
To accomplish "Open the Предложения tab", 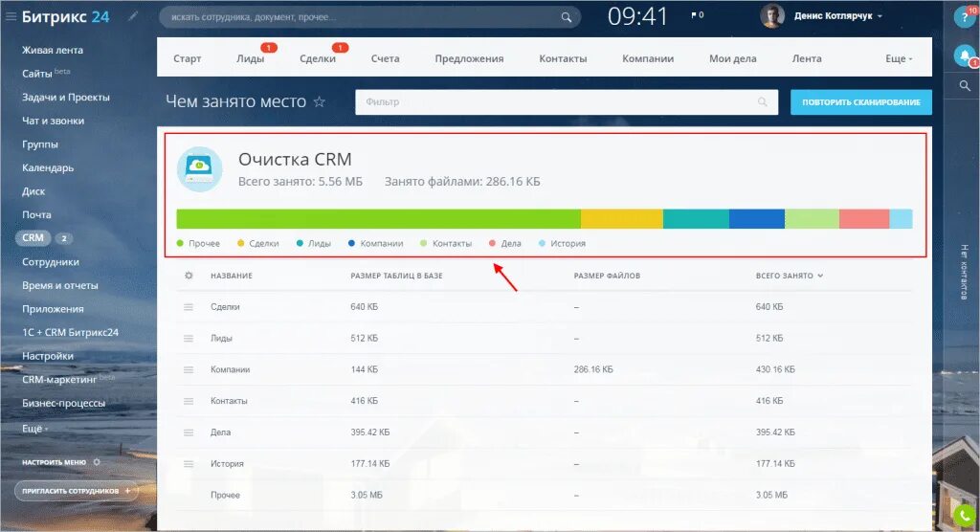I will coord(469,58).
